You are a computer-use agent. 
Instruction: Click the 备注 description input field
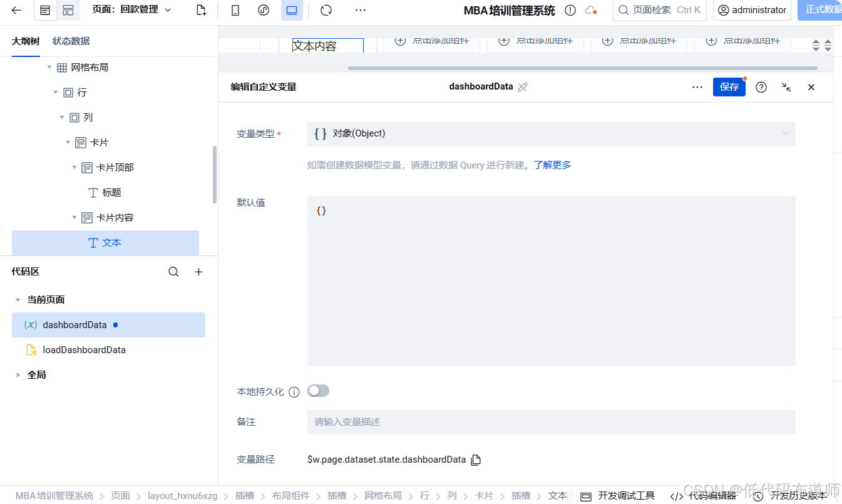click(x=551, y=422)
